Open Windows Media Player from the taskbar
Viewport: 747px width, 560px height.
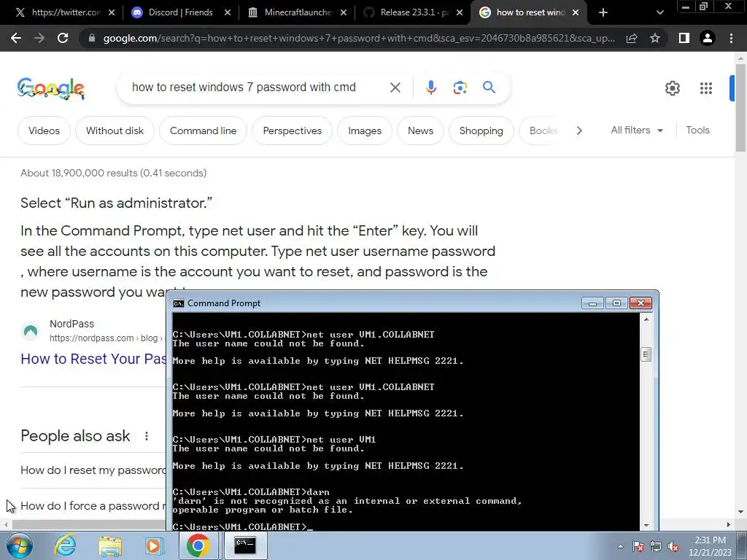click(153, 545)
